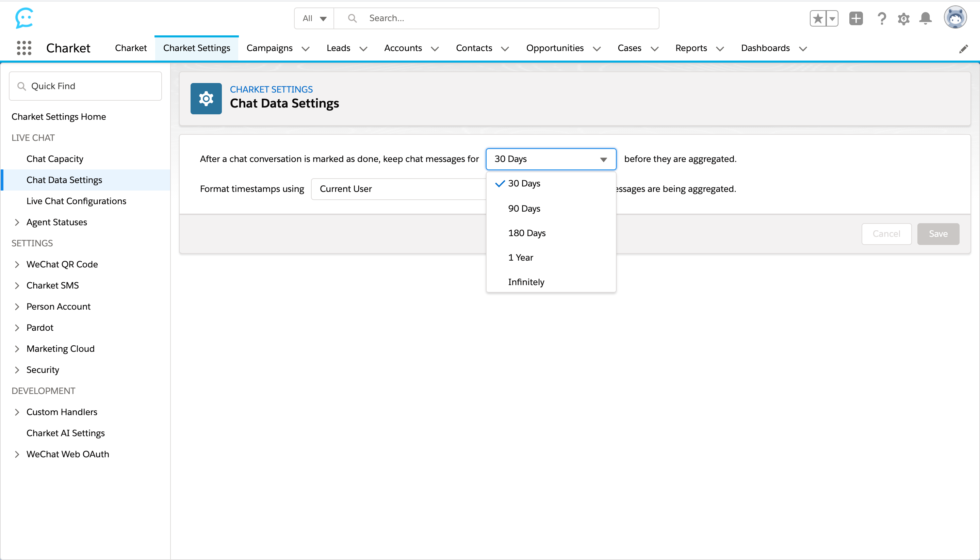Select Infinitely from the retention list
Viewport: 980px width, 560px height.
[x=526, y=282]
